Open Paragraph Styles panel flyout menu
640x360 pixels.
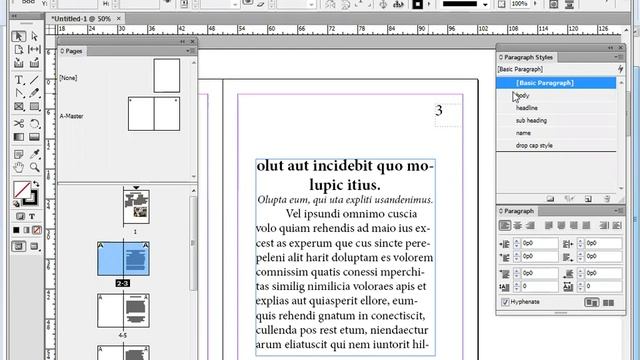(618, 57)
